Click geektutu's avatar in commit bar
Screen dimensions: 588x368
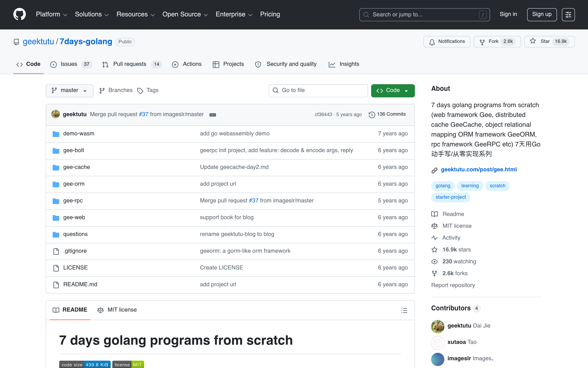point(55,114)
